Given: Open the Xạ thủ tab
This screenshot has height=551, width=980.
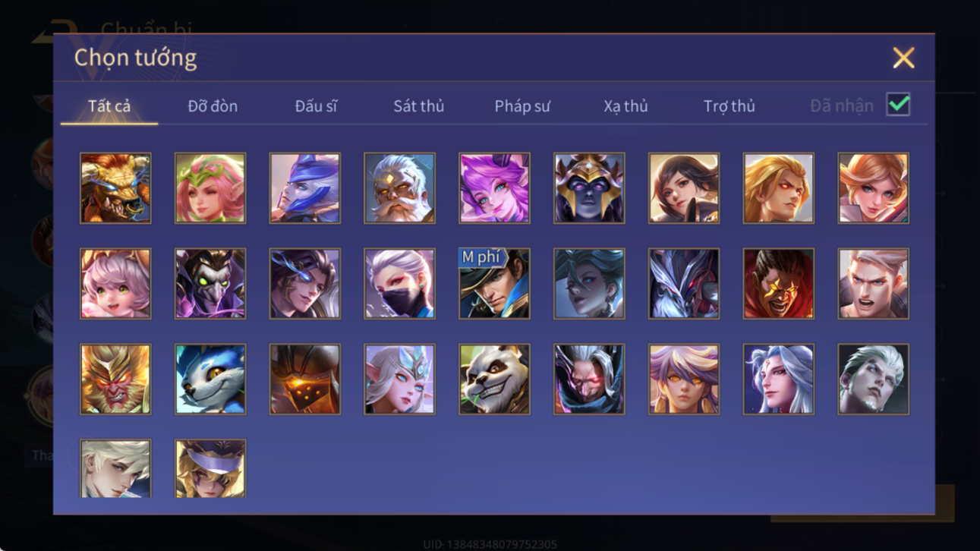Looking at the screenshot, I should [x=625, y=106].
